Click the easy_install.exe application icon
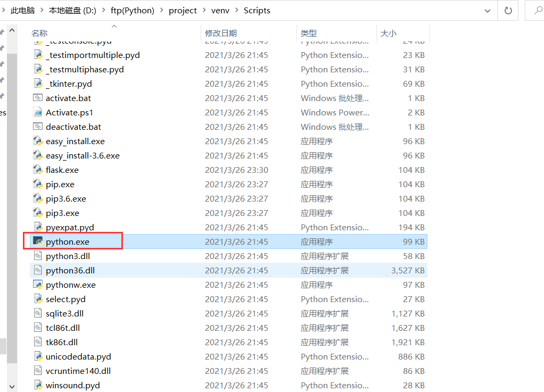This screenshot has width=544, height=392. tap(38, 141)
